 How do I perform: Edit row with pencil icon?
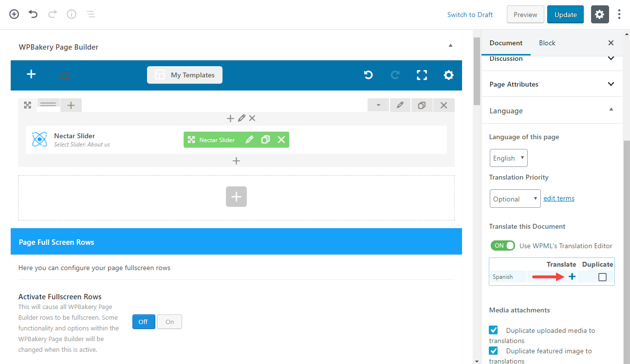[x=400, y=105]
